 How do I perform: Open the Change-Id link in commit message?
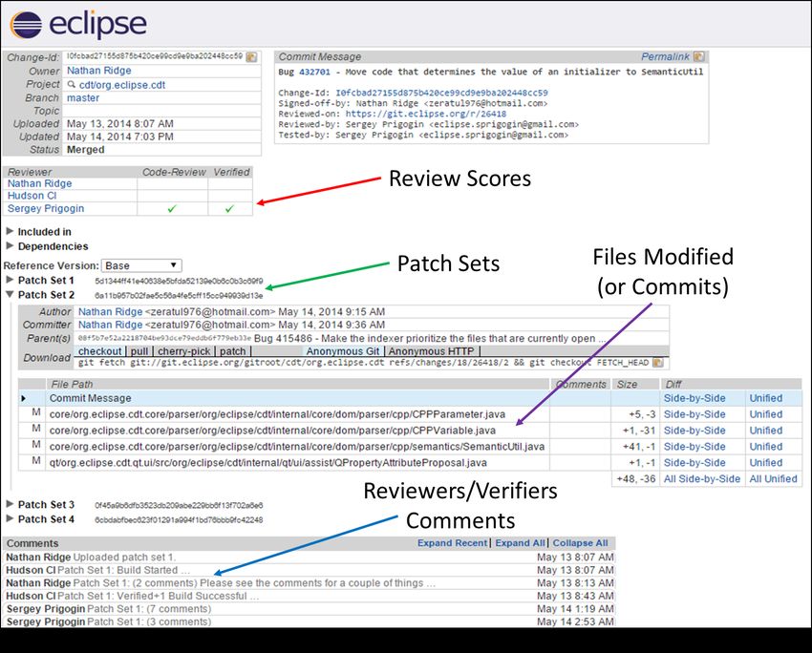point(441,93)
